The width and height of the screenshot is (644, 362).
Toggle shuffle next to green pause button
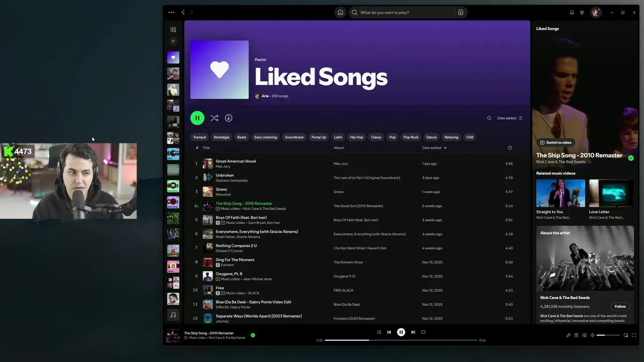coord(214,118)
